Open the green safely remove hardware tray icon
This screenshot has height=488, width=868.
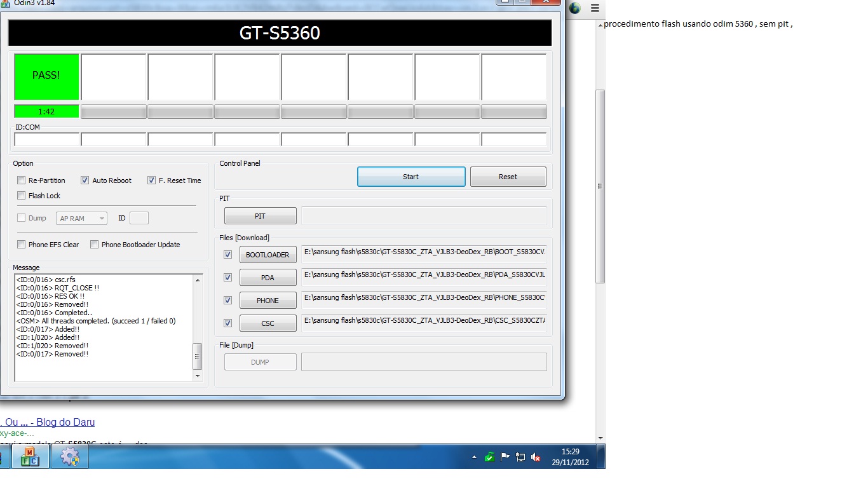[489, 456]
